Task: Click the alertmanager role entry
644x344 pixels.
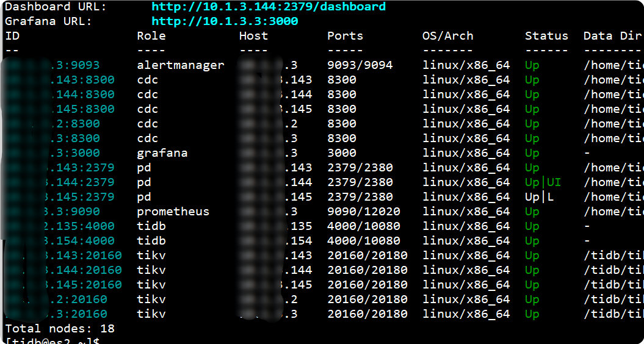Action: pyautogui.click(x=181, y=65)
